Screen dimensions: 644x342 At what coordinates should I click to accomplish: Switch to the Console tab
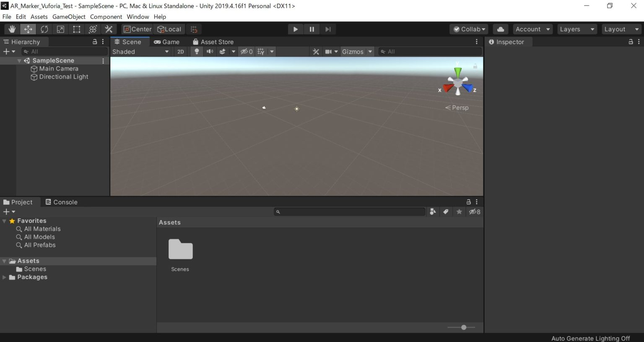click(x=61, y=202)
